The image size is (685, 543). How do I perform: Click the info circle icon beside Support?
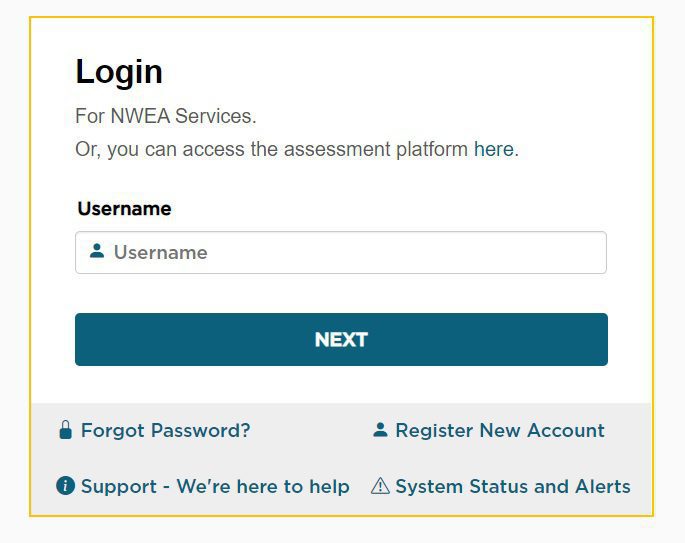point(66,486)
